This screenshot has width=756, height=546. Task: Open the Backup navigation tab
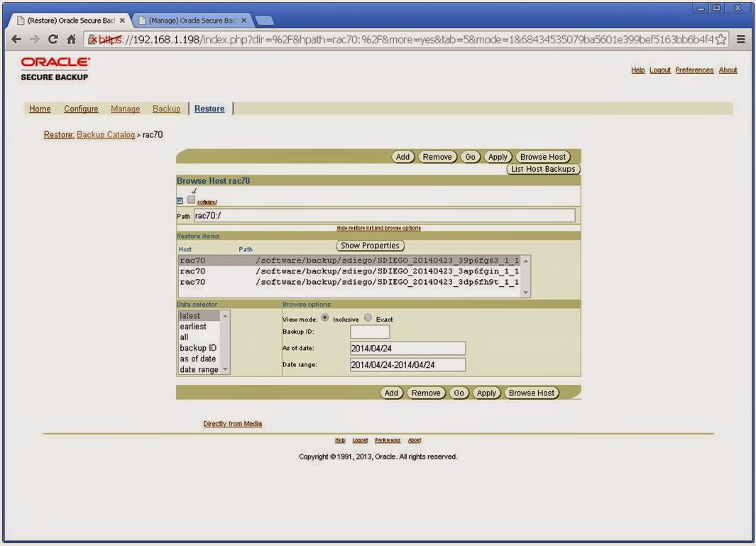pos(166,109)
